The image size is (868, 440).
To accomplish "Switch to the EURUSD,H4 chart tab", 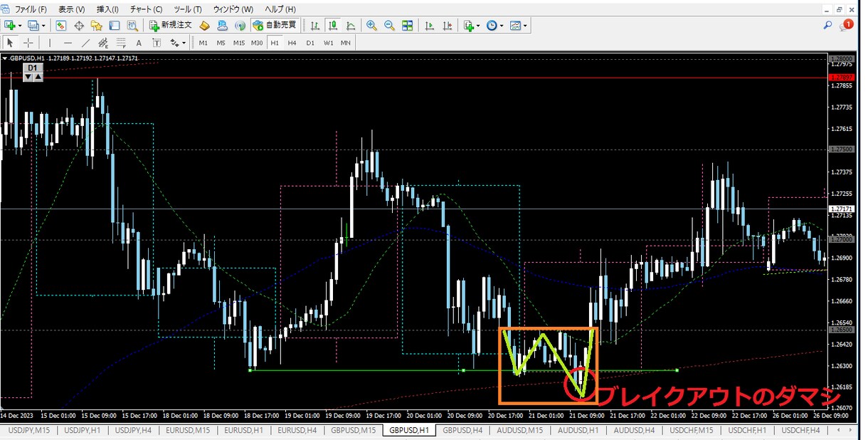I will [297, 430].
